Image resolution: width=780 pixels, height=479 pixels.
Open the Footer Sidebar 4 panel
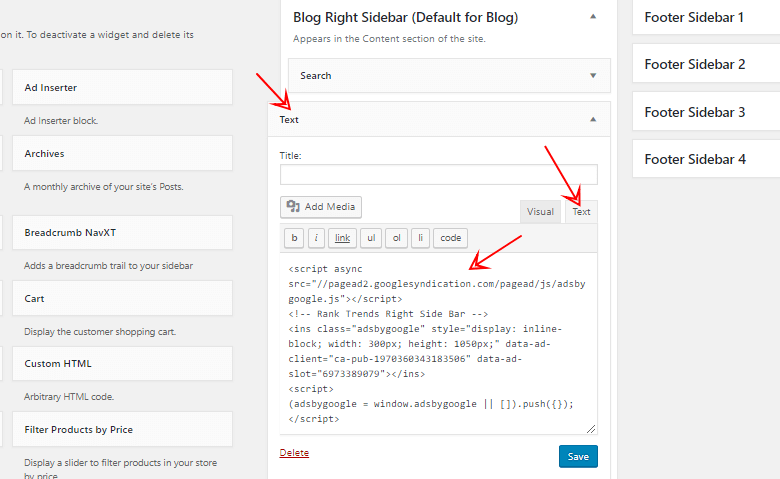pos(706,159)
